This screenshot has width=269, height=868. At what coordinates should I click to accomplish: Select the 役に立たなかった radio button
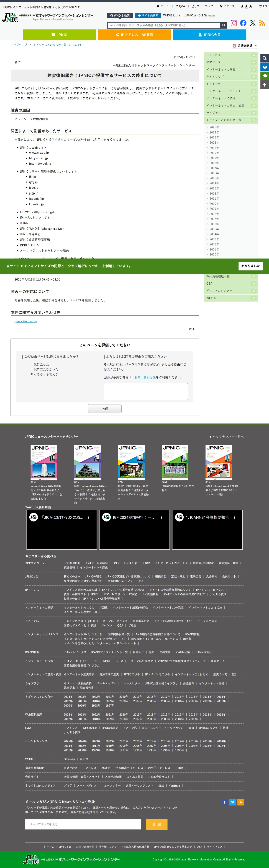(32, 369)
